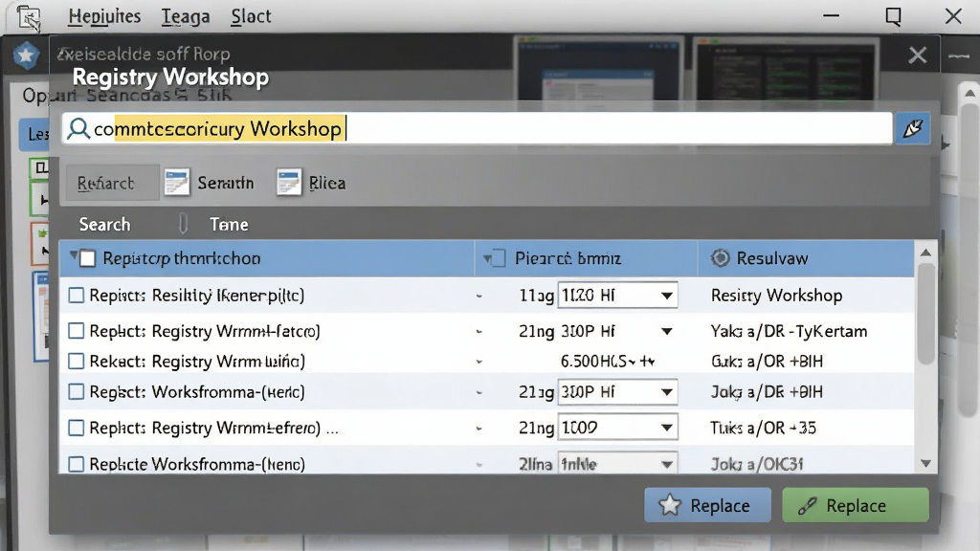Screen dimensions: 980x551
Task: Close the Registry Workshop dialog
Action: coord(918,55)
